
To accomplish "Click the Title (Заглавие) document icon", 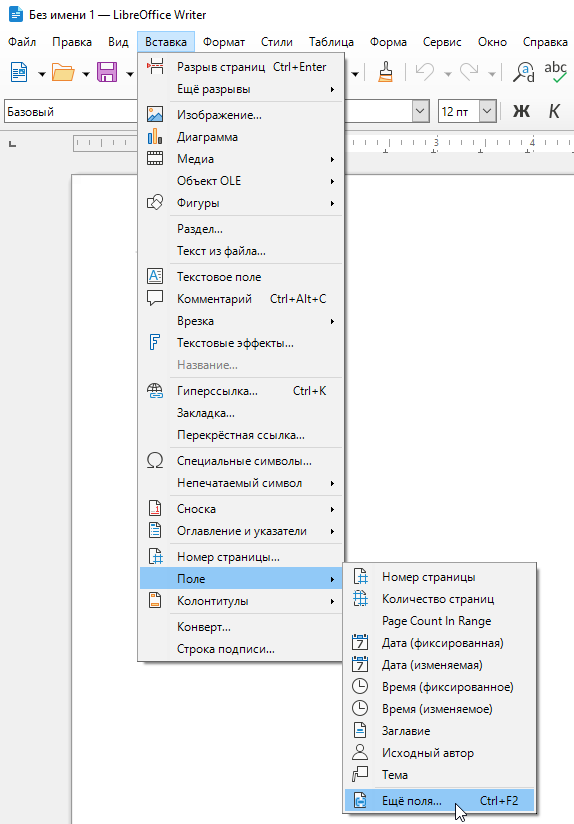I will [360, 731].
